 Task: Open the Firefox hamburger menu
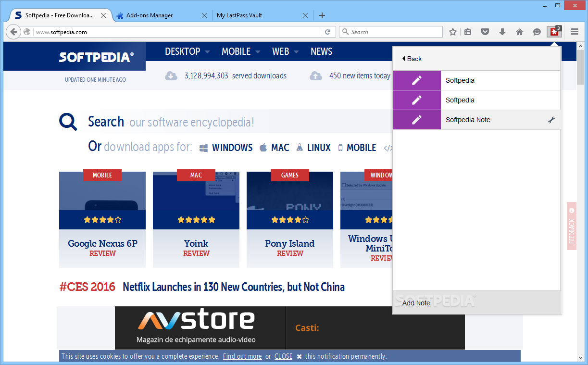coord(575,32)
